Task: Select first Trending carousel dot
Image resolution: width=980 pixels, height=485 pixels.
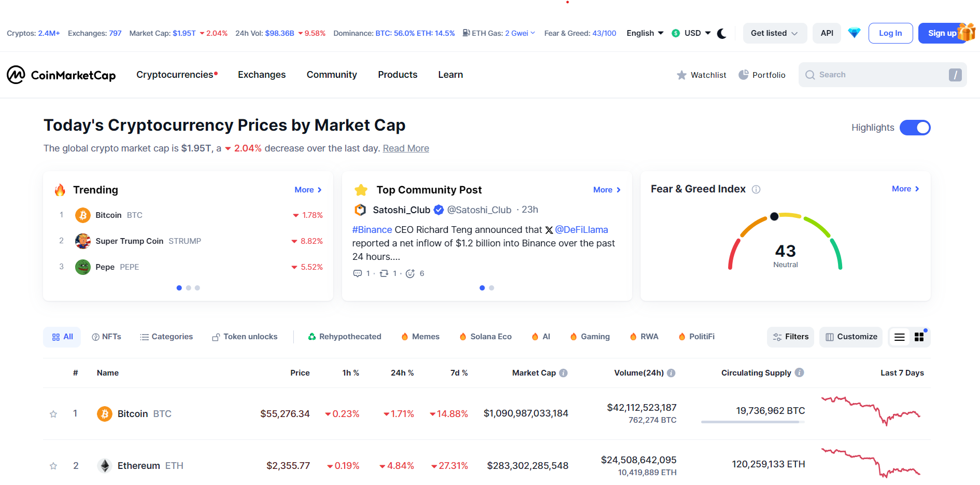Action: click(179, 288)
